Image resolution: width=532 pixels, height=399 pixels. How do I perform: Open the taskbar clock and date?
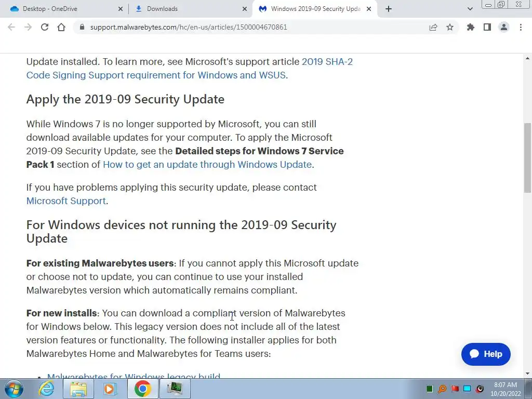(505, 389)
